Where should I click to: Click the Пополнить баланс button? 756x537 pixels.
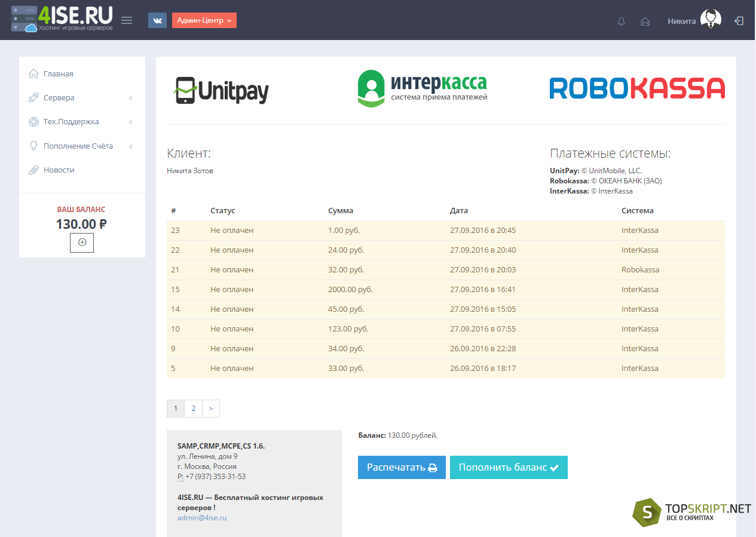click(509, 468)
